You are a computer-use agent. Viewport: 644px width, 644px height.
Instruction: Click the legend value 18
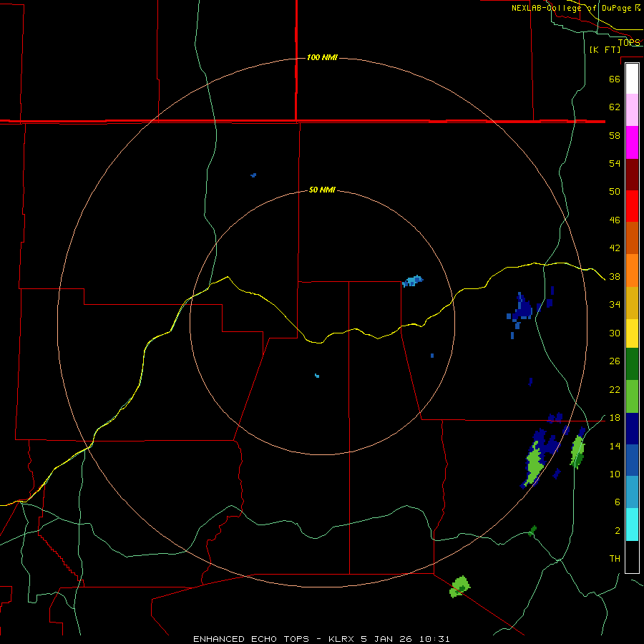click(x=615, y=418)
